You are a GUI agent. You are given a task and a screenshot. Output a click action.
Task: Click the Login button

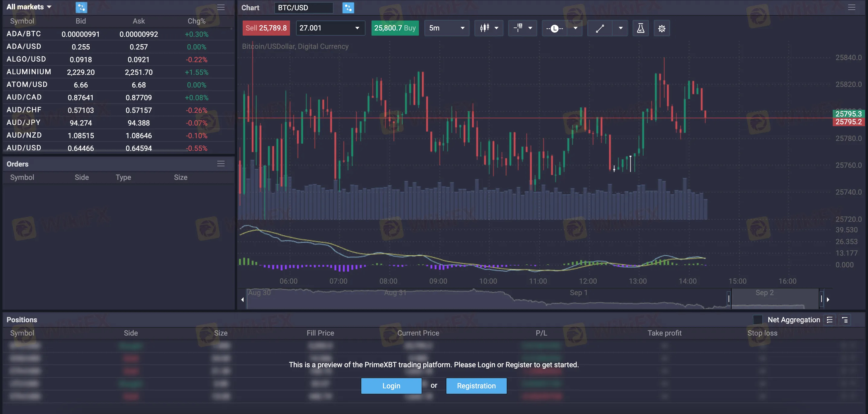[391, 386]
